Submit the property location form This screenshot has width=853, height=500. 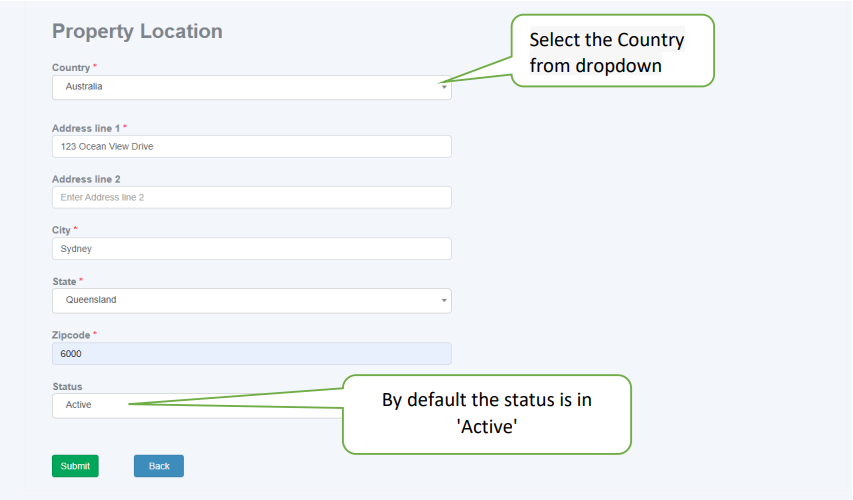pos(75,466)
